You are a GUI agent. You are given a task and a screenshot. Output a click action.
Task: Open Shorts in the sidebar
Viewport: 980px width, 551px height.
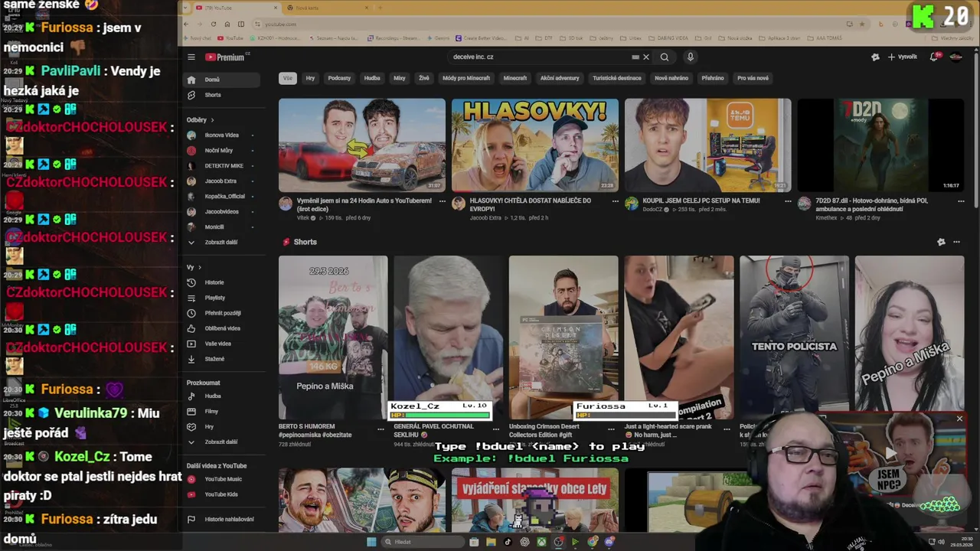tap(221, 95)
